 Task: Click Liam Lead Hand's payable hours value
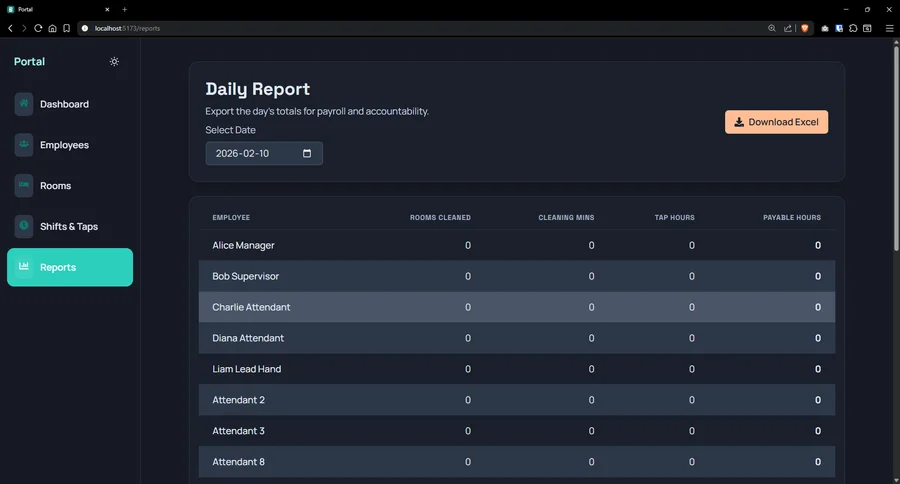(x=818, y=369)
